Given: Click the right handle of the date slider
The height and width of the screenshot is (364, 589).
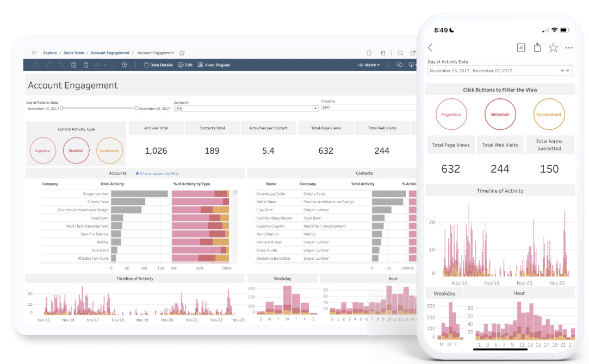Looking at the screenshot, I should pyautogui.click(x=137, y=108).
